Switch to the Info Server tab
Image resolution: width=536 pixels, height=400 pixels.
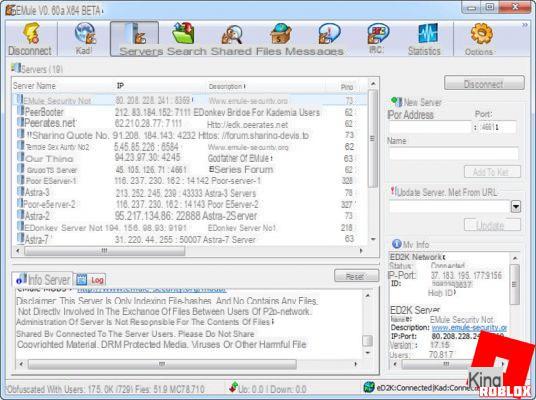point(43,280)
